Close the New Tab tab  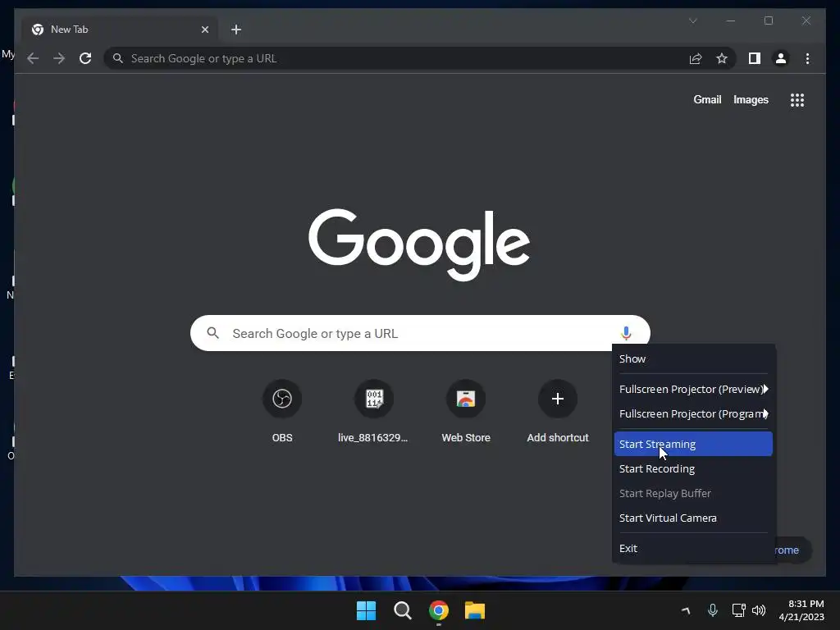tap(204, 30)
